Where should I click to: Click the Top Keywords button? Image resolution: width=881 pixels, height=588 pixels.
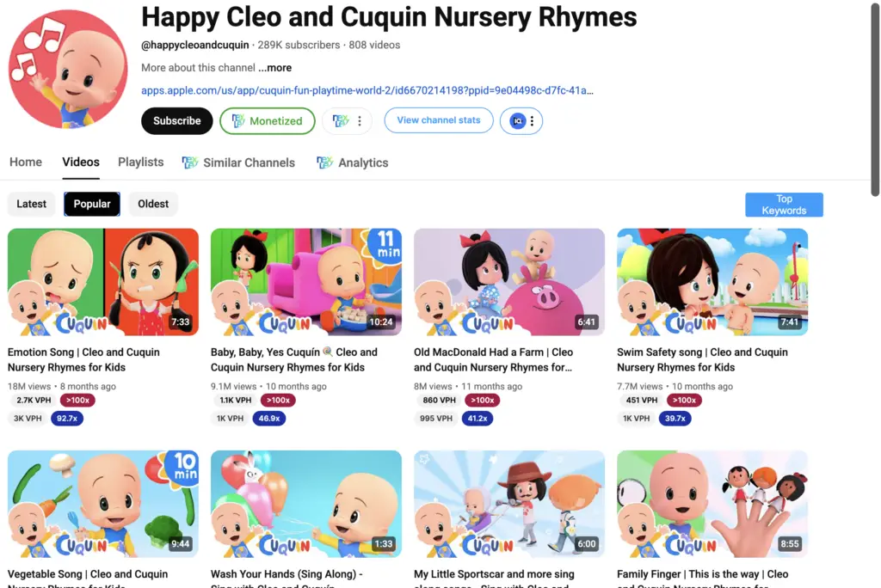tap(784, 205)
